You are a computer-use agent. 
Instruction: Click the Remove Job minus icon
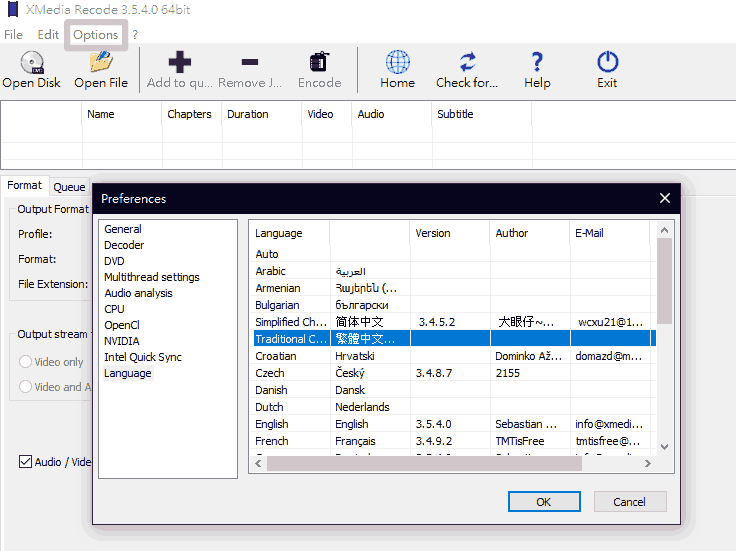[x=250, y=62]
